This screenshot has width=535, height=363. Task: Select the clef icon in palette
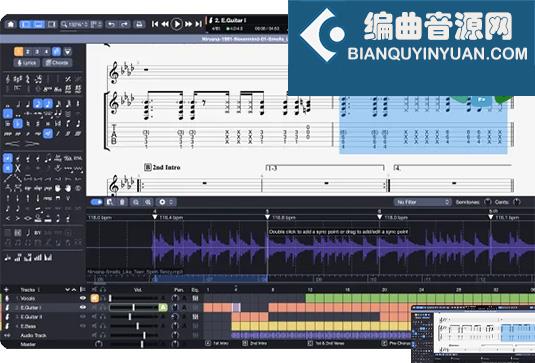click(x=8, y=79)
